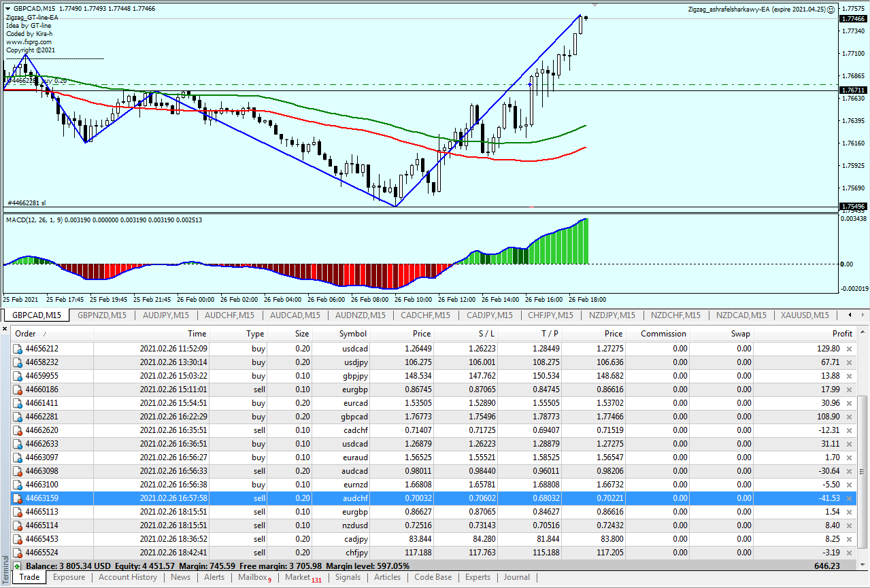This screenshot has height=588, width=870.
Task: Open the Signals terminal tab
Action: tap(348, 577)
